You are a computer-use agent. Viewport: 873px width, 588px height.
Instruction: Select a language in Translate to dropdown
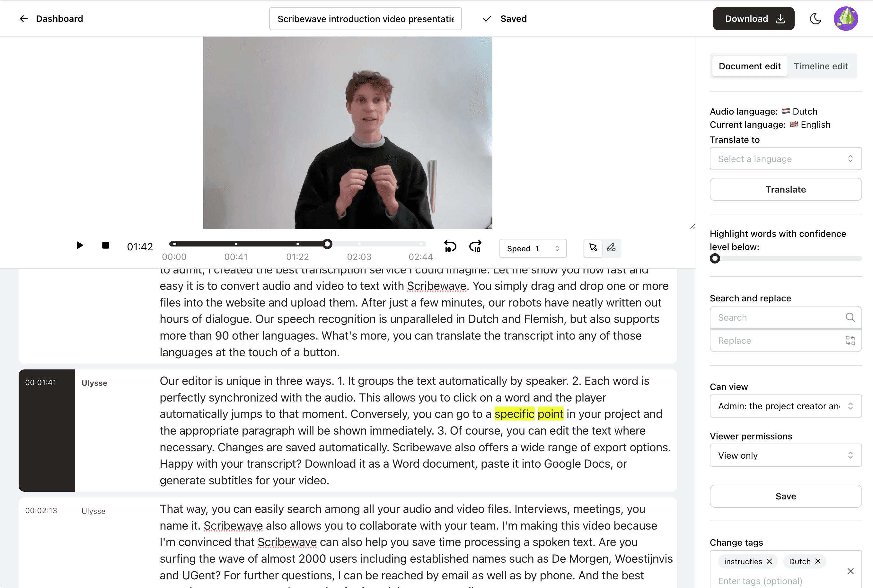(786, 158)
